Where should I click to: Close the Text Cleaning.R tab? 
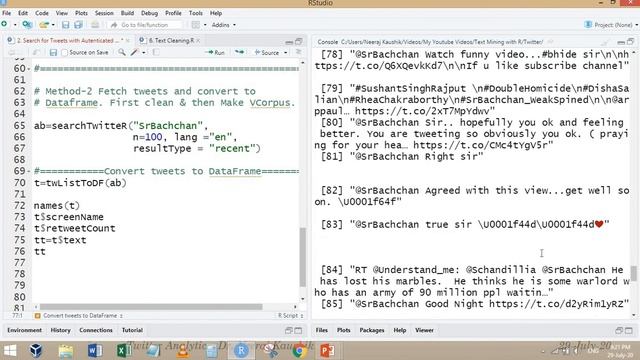click(198, 40)
